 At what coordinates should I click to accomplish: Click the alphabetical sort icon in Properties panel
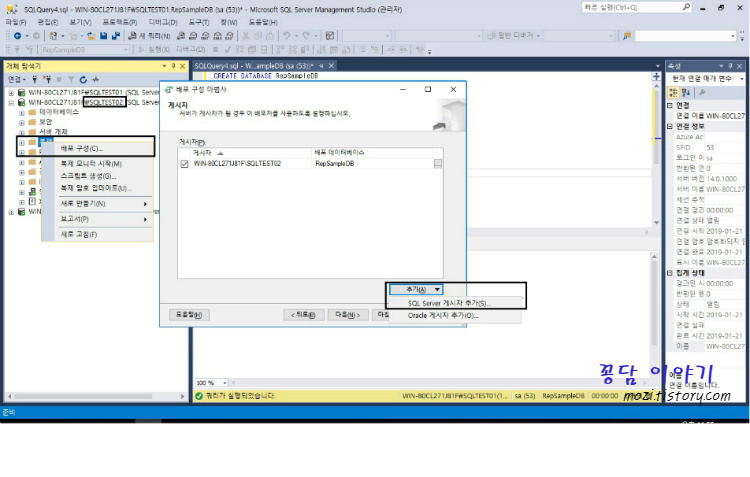click(x=686, y=92)
